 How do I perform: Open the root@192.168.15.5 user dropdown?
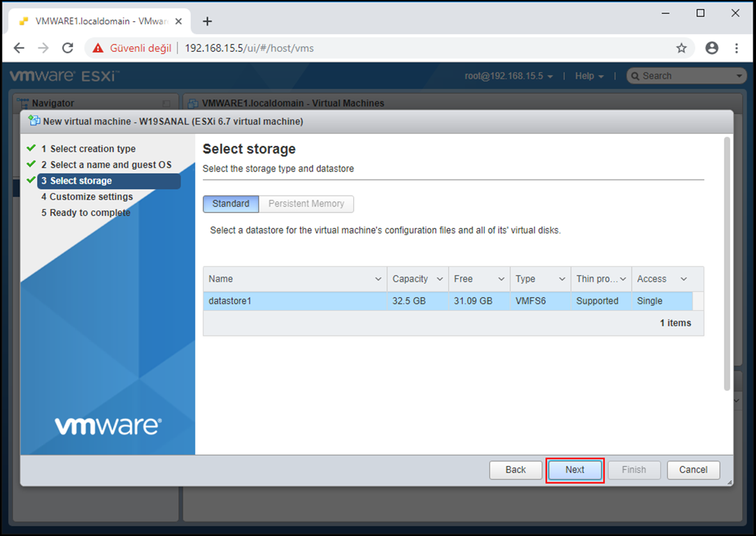tap(508, 76)
